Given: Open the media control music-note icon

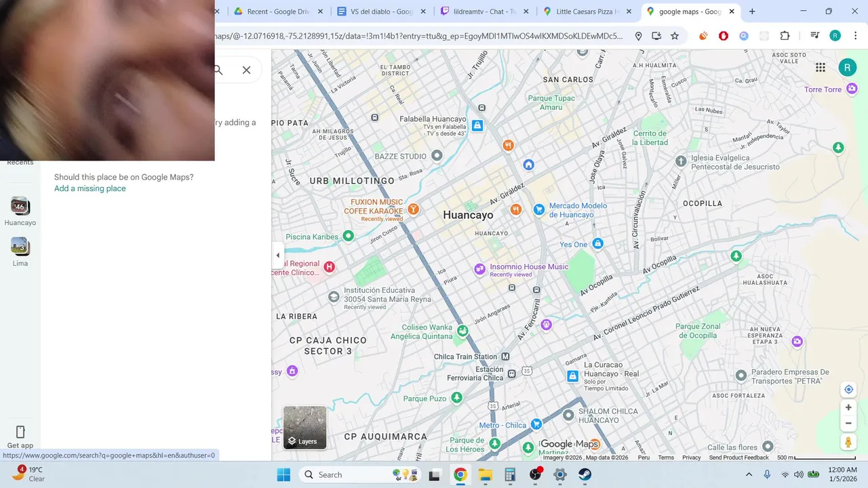Looking at the screenshot, I should pos(815,36).
